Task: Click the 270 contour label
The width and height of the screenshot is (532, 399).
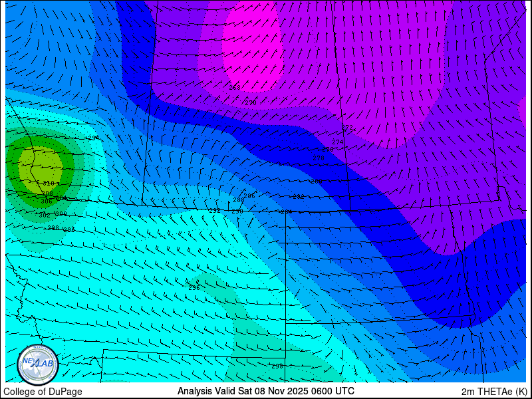Action: point(251,102)
